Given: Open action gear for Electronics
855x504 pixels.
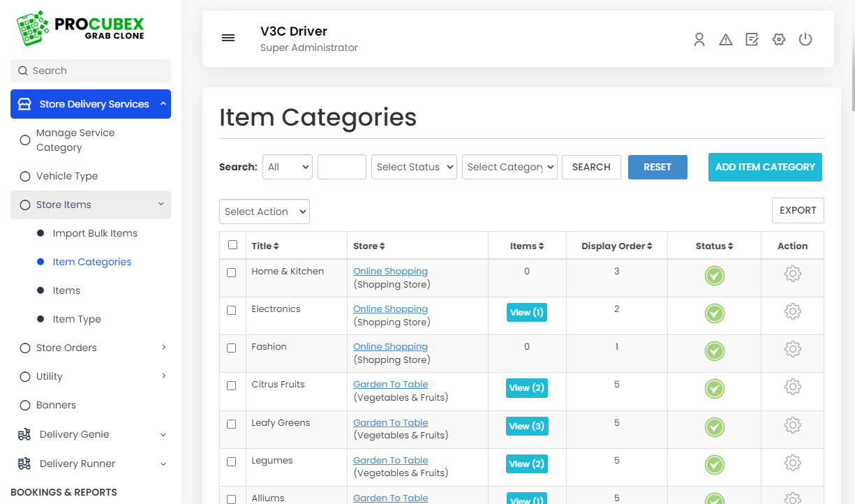Looking at the screenshot, I should tap(792, 311).
